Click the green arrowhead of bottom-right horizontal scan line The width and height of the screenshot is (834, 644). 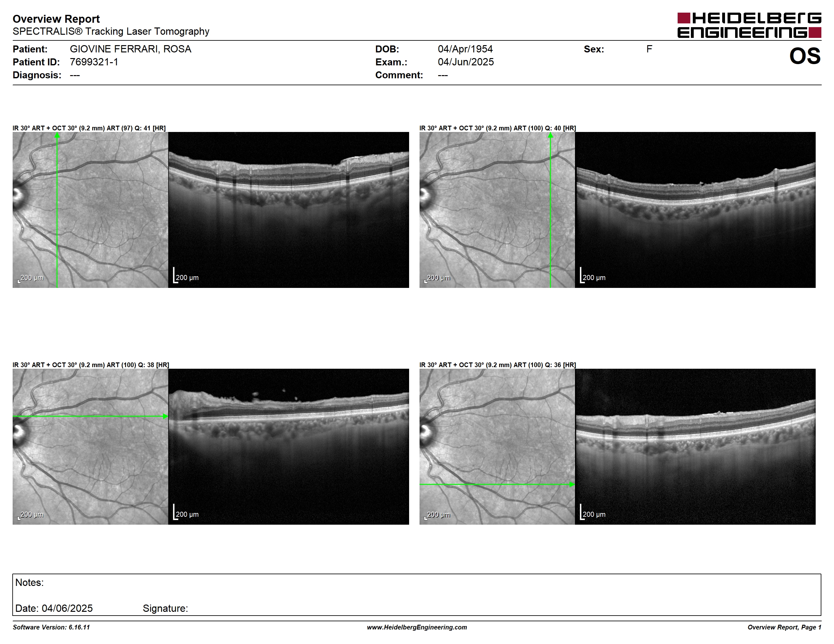coord(572,485)
